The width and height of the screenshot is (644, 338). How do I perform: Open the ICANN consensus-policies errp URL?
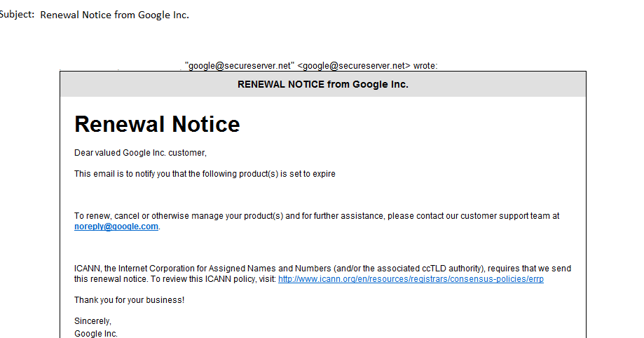point(411,279)
